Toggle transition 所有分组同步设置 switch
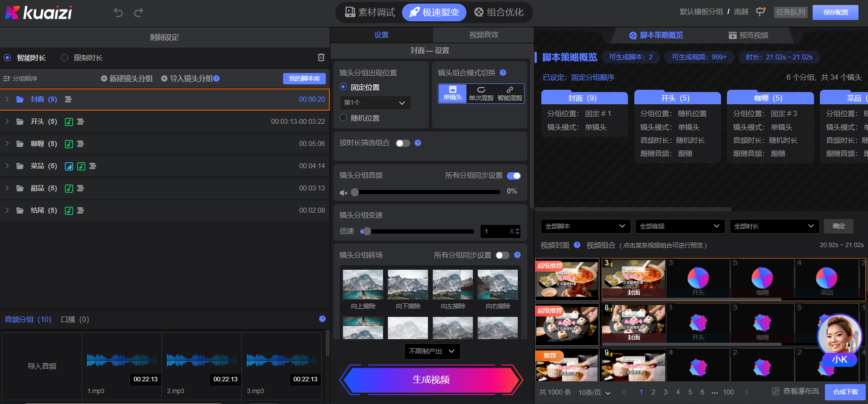The image size is (868, 404). tap(502, 255)
